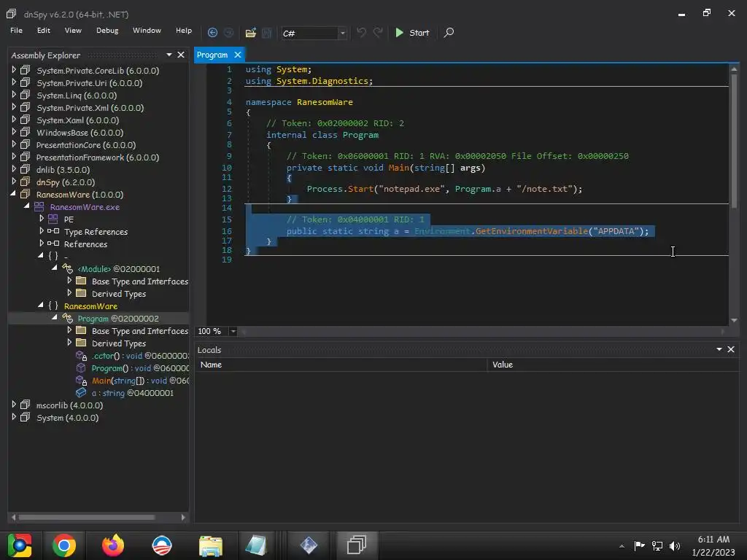Collapse the RanesomWare (1.0.0.0) assembly node
The width and height of the screenshot is (747, 560).
[x=14, y=195]
